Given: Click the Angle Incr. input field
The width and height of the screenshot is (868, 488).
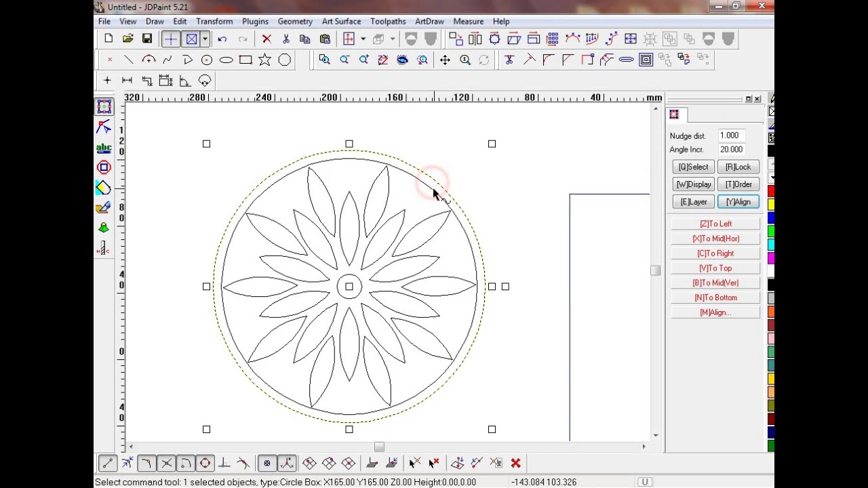Looking at the screenshot, I should click(732, 150).
